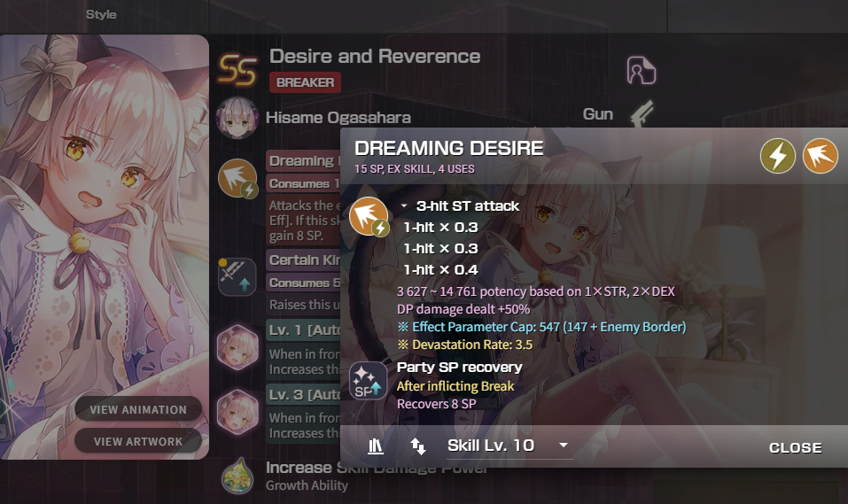Image resolution: width=848 pixels, height=504 pixels.
Task: Click the Party SP recovery icon
Action: point(368,381)
